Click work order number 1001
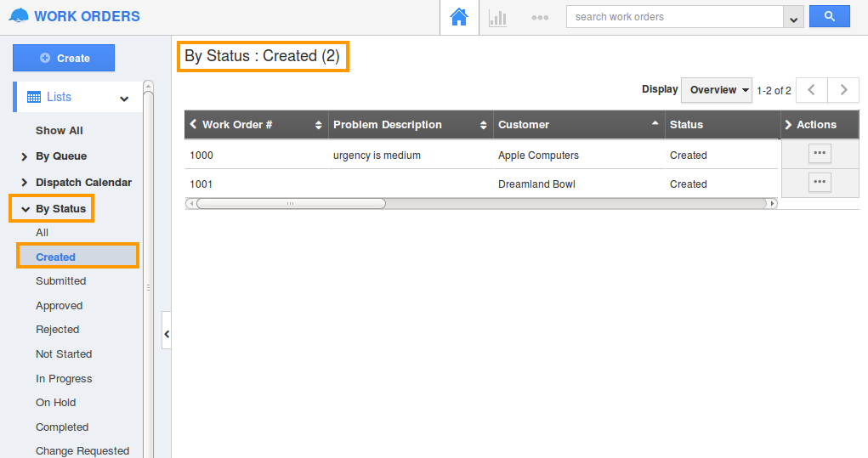 201,184
